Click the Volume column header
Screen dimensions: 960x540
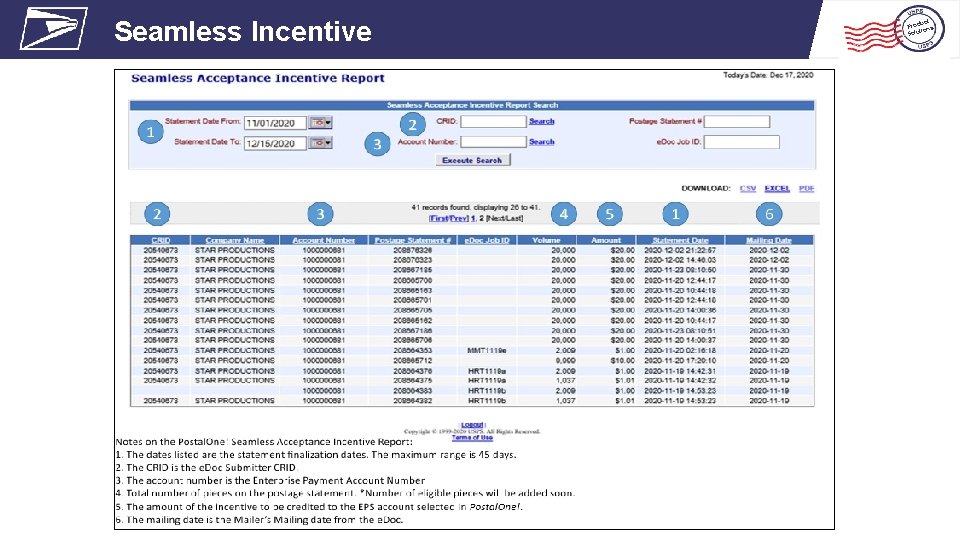click(x=546, y=240)
